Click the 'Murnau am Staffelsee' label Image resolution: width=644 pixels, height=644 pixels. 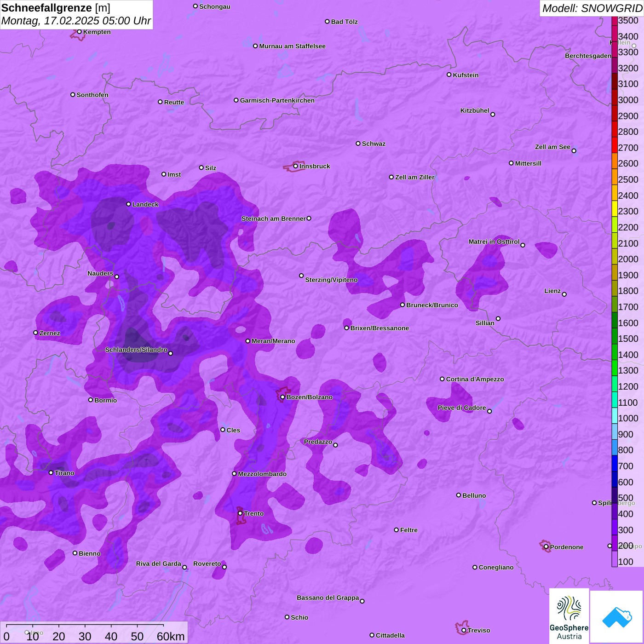click(x=292, y=46)
